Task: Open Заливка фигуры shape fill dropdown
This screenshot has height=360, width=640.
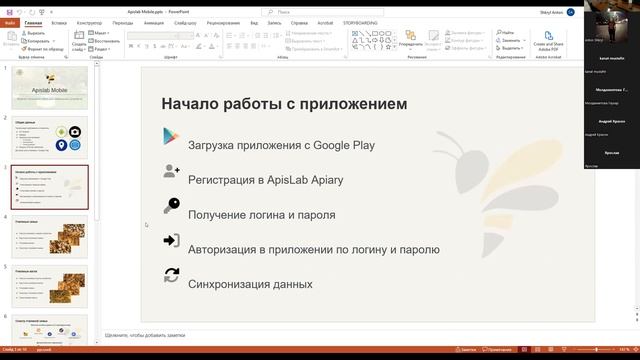Action: pos(465,33)
